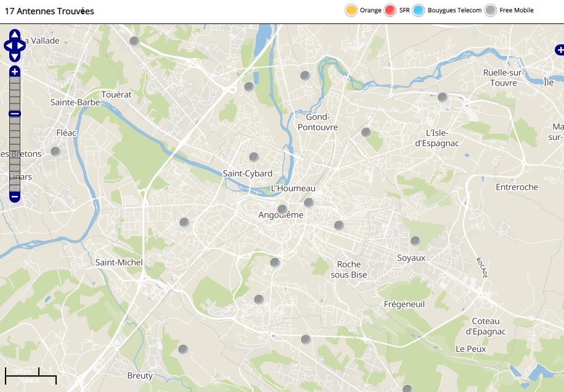Expand the layer switcher plus on right edge
This screenshot has height=392, width=564.
click(x=559, y=49)
